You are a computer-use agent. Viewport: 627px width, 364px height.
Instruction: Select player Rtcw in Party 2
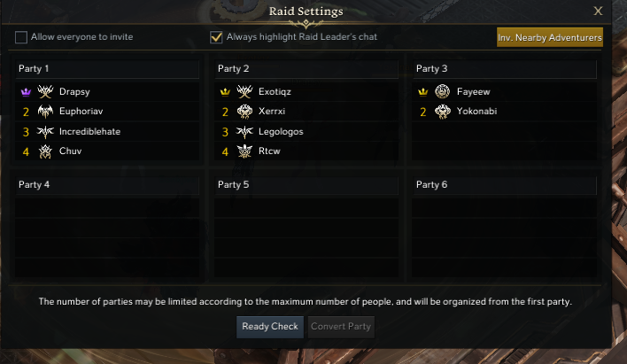(267, 151)
